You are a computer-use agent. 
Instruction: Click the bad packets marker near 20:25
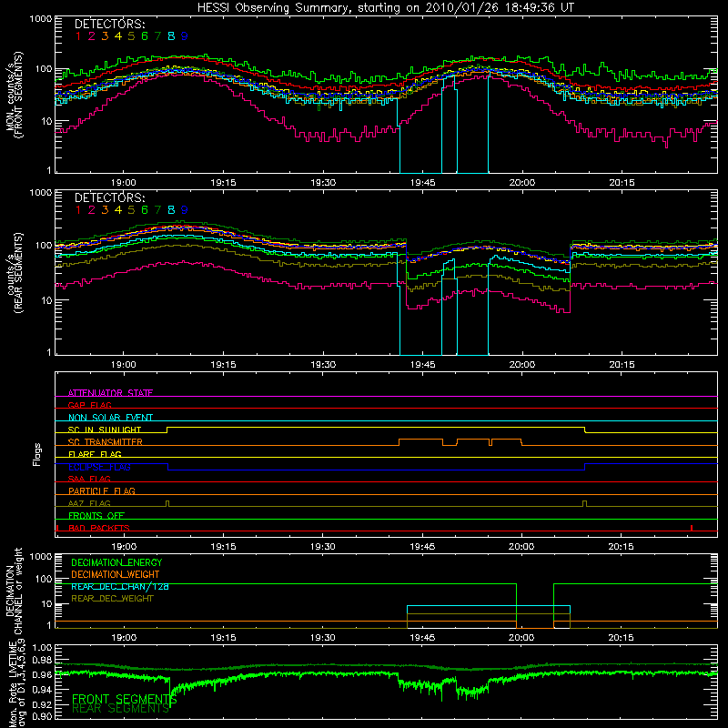tap(692, 528)
